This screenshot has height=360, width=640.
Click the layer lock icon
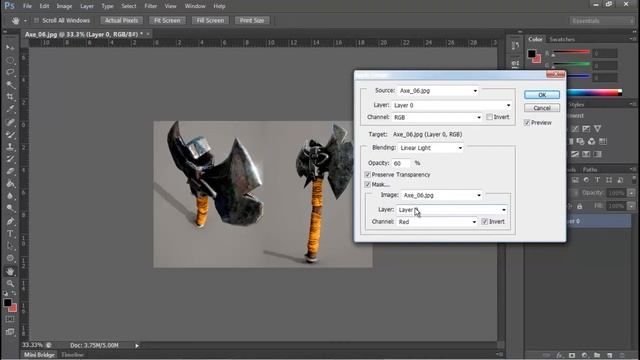point(580,206)
